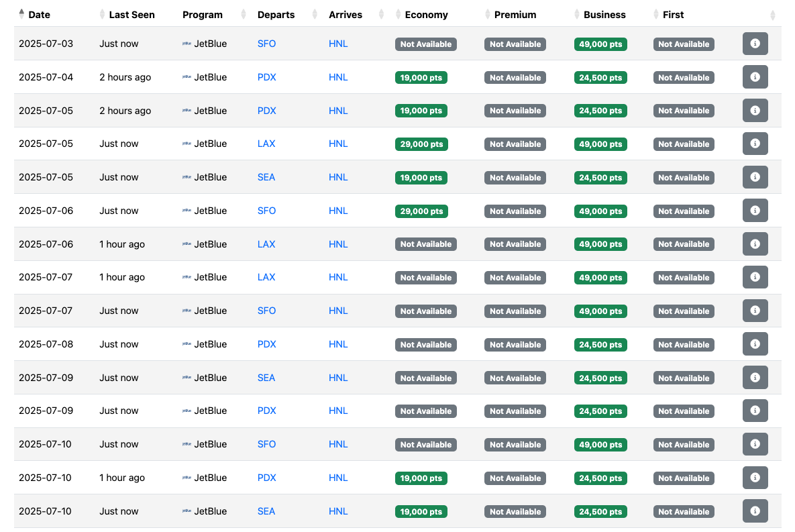The image size is (795, 532).
Task: Select info icon on 2025-07-09 PDX row
Action: click(x=755, y=411)
